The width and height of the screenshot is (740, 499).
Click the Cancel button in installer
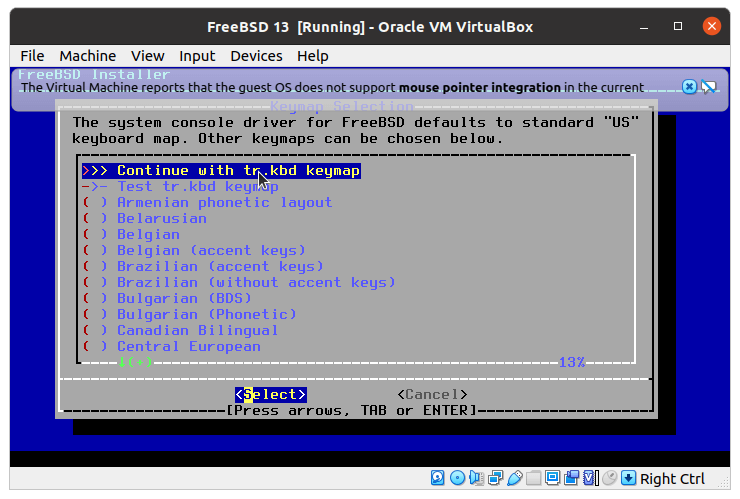[x=432, y=395]
